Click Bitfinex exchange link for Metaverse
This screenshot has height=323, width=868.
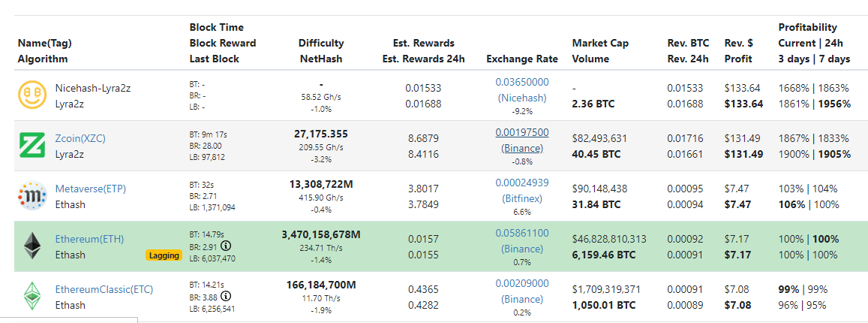coord(521,198)
